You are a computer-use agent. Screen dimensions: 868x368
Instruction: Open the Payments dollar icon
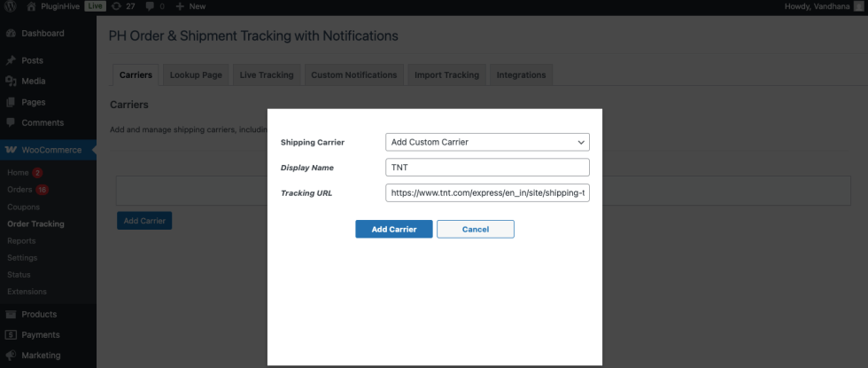[11, 334]
